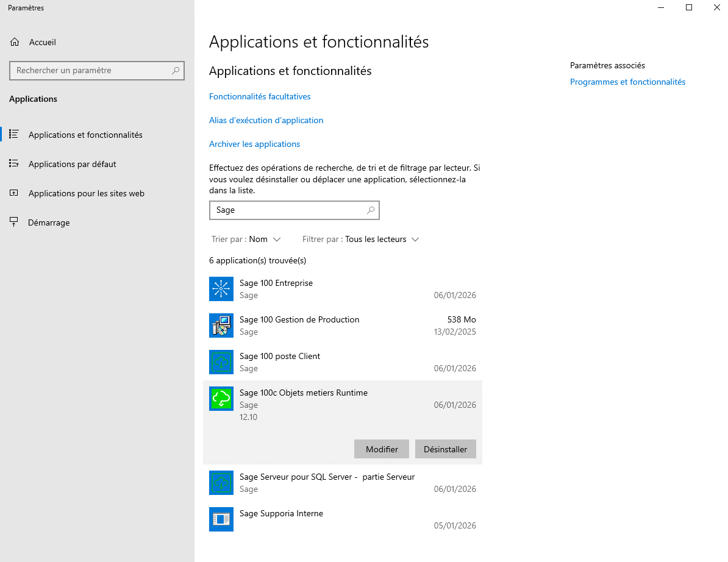Screen dimensions: 728x562
Task: Select Applications et fonctionnalités in the sidebar
Action: coord(85,135)
